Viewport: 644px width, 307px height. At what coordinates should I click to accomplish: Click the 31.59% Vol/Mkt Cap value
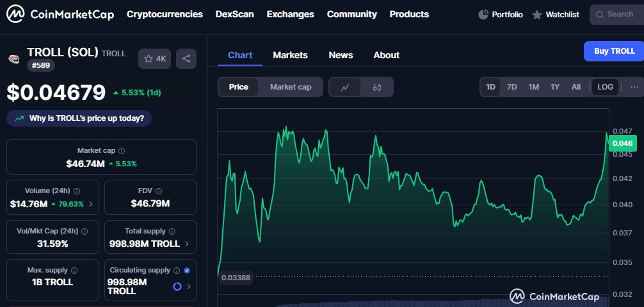(52, 244)
